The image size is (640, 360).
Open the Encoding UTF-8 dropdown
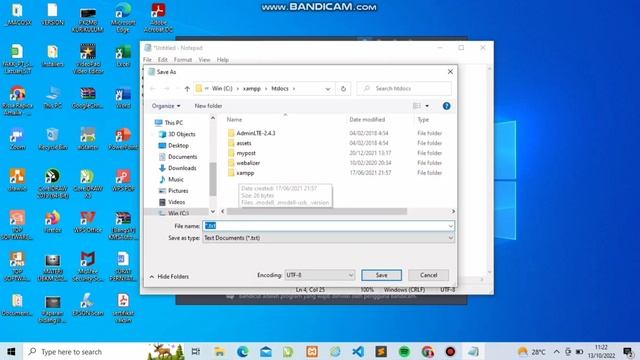[x=320, y=275]
